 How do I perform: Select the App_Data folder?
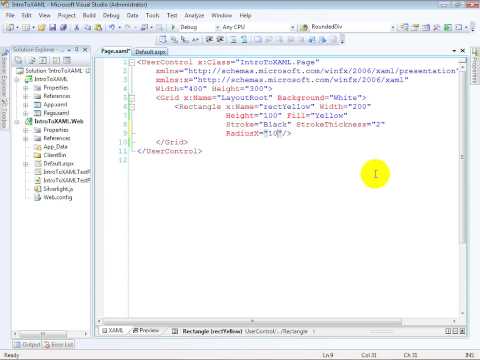pos(55,147)
